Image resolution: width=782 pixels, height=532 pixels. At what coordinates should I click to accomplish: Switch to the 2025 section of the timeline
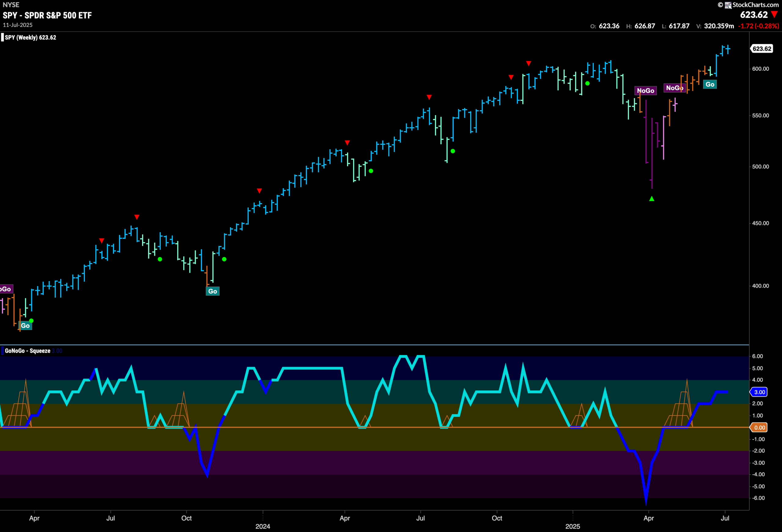click(573, 526)
